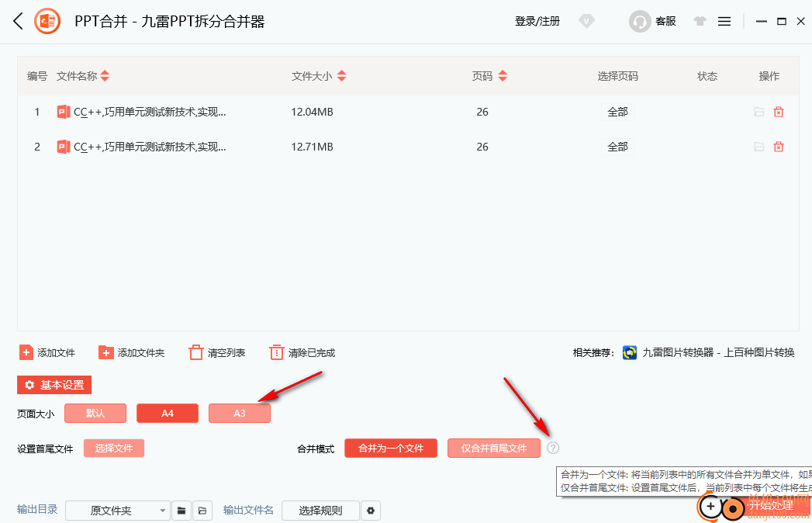Image resolution: width=812 pixels, height=523 pixels.
Task: Open folder for the 12.71MB file row
Action: (x=758, y=147)
